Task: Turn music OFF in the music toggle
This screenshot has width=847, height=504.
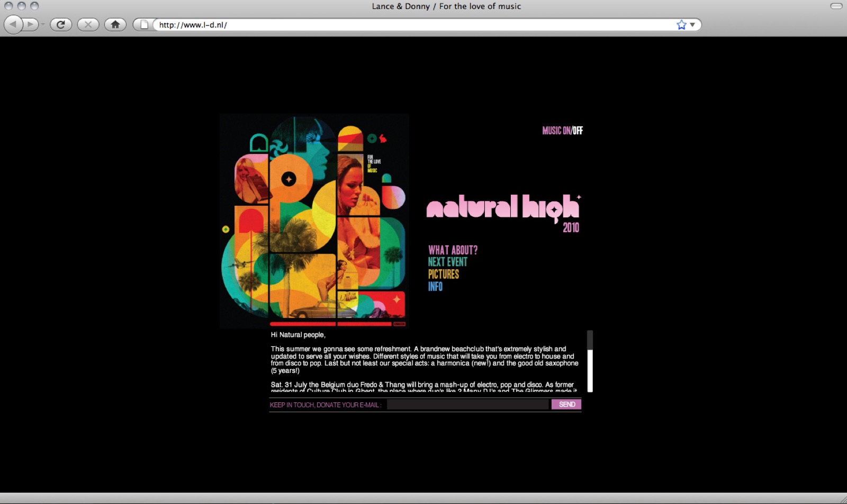Action: pyautogui.click(x=578, y=131)
